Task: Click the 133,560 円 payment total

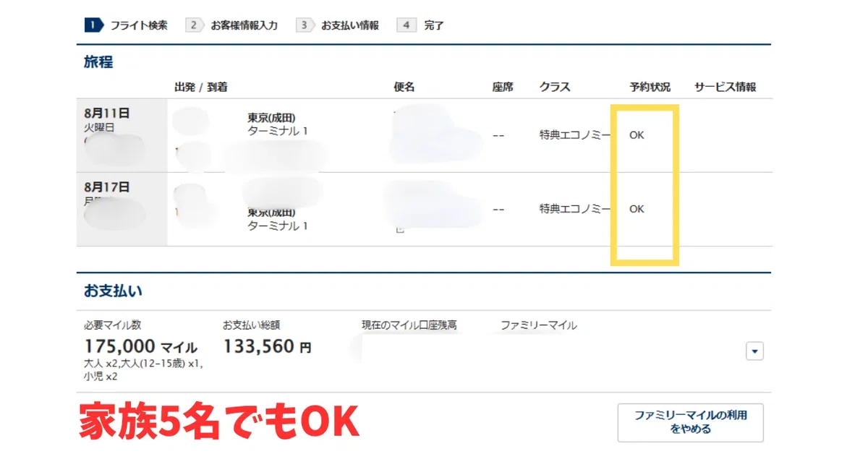Action: 267,346
